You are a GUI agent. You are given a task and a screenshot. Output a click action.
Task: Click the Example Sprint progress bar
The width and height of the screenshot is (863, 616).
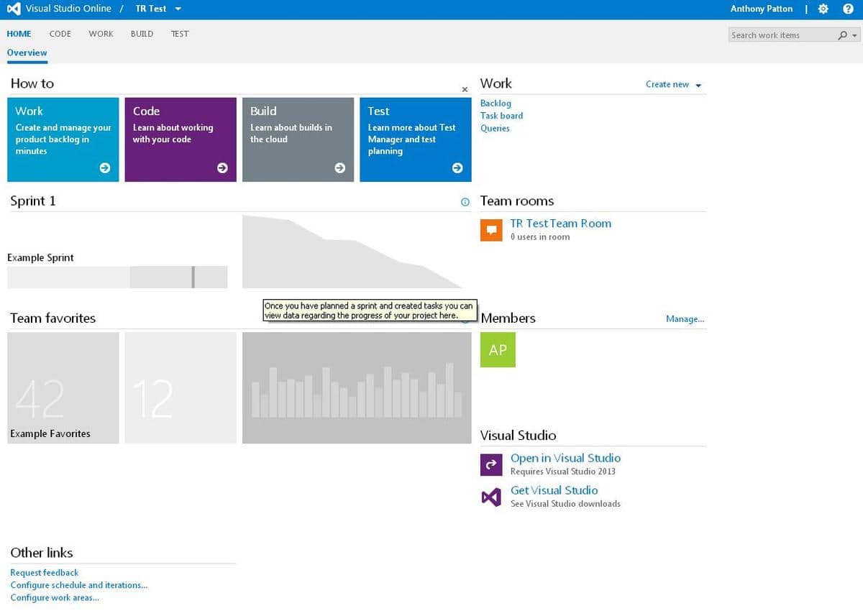pyautogui.click(x=117, y=277)
